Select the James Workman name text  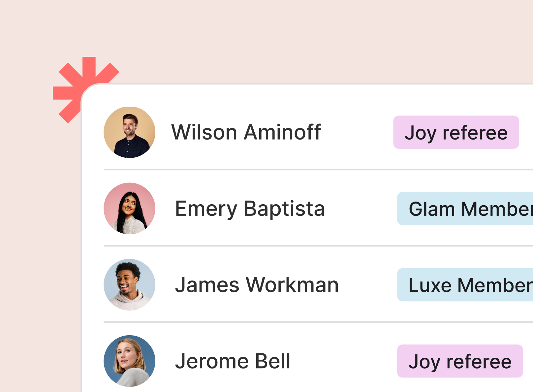click(x=257, y=285)
